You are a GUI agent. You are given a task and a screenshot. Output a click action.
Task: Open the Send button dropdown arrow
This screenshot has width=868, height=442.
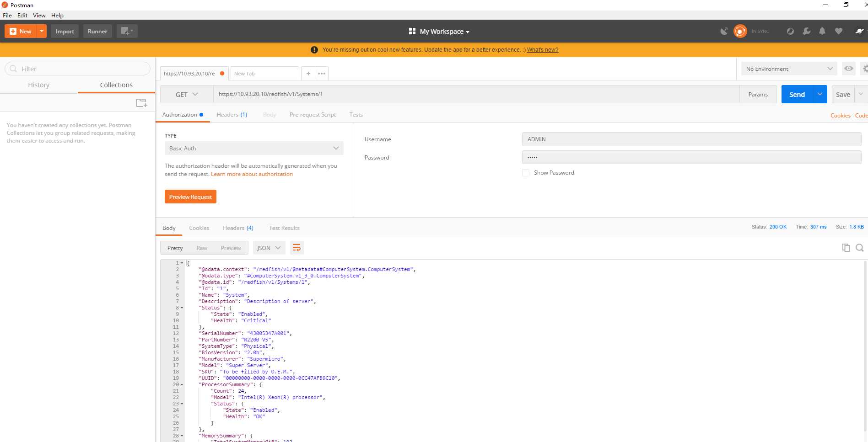click(x=820, y=94)
